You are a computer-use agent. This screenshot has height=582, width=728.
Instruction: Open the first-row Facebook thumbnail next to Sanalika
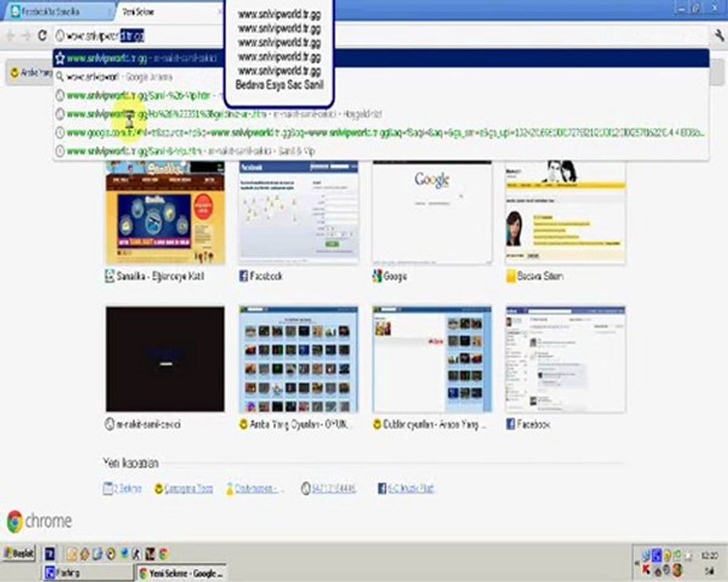coord(298,213)
